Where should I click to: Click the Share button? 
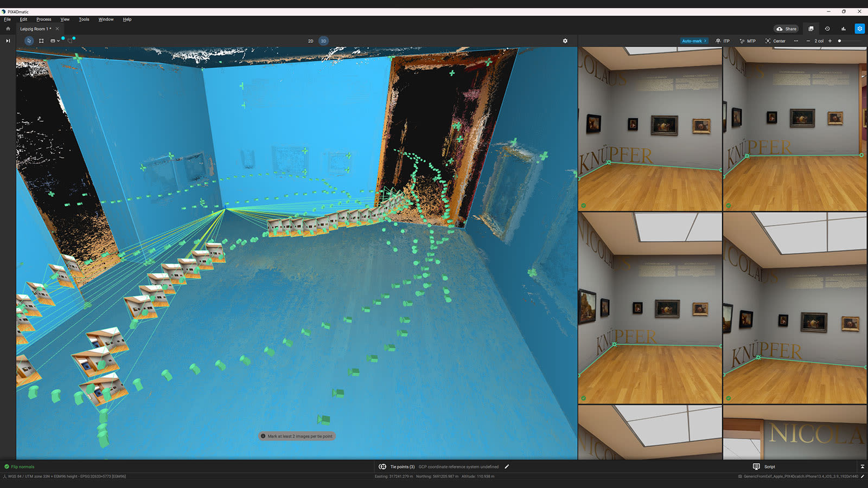[x=786, y=29]
